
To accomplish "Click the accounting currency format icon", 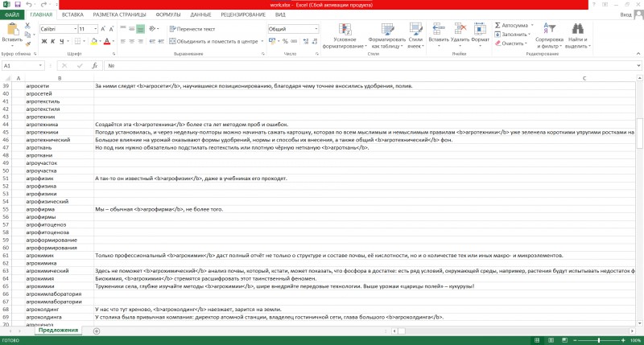I will pyautogui.click(x=272, y=41).
